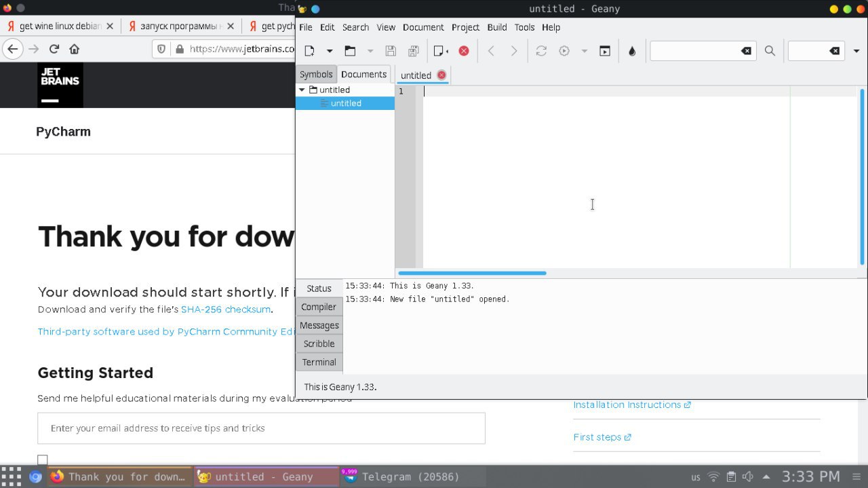
Task: Save the current file in Geany
Action: 391,51
